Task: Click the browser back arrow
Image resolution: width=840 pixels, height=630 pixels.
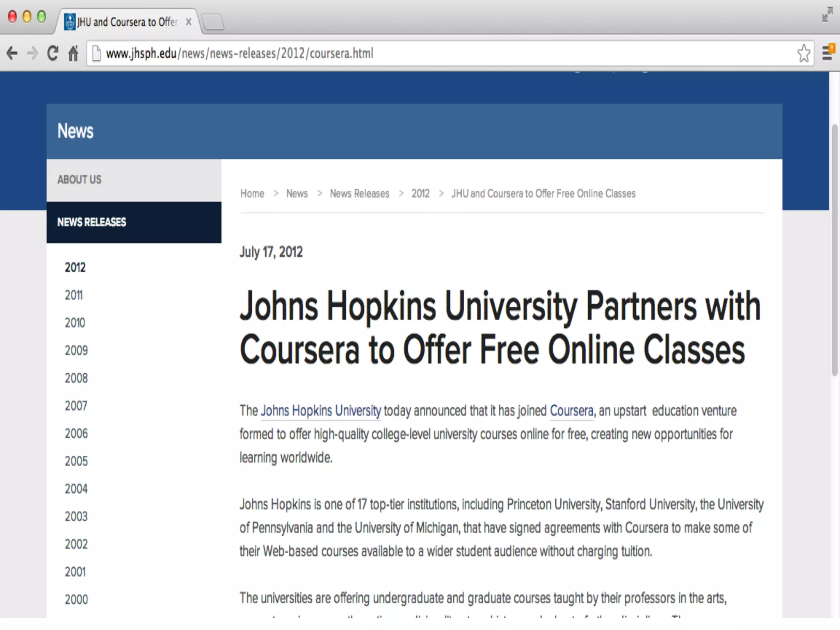Action: click(12, 53)
